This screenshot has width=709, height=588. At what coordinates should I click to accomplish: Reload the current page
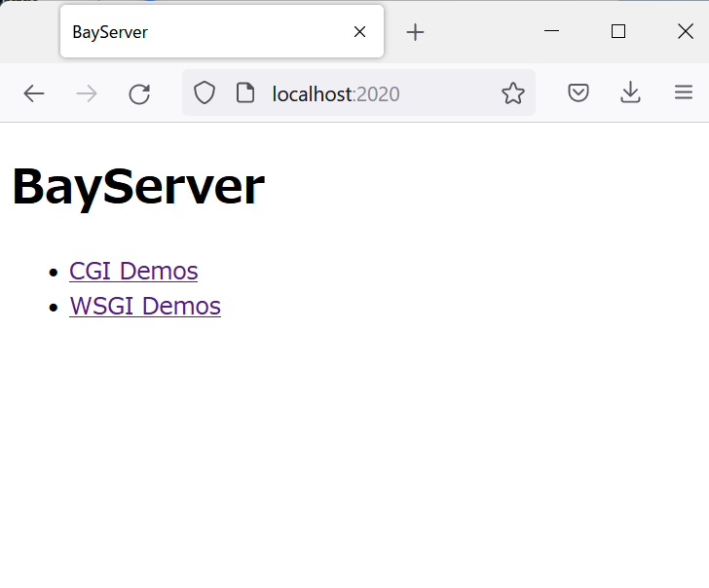[x=139, y=94]
